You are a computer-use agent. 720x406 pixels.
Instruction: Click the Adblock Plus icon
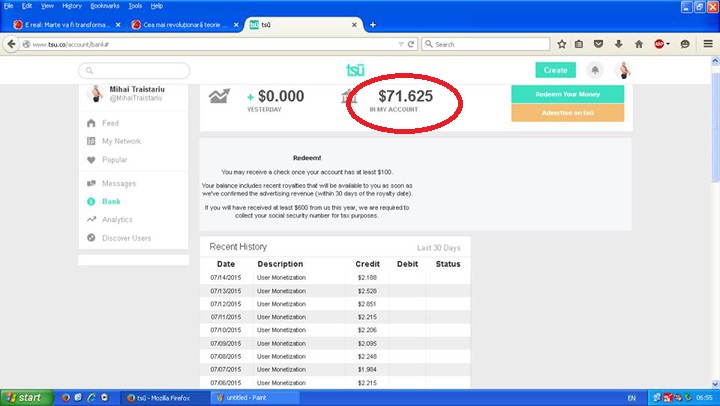(x=659, y=44)
